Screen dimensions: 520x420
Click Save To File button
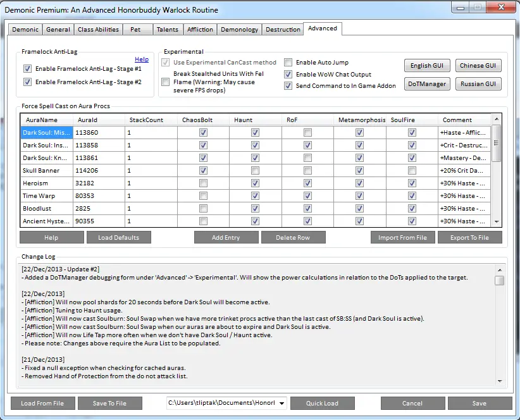tap(110, 403)
